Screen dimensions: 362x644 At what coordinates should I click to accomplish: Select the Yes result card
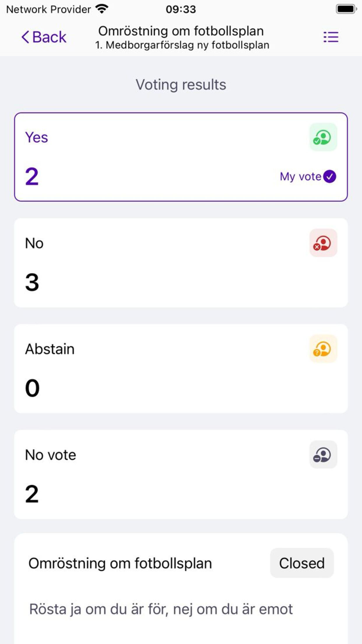[x=163, y=157]
